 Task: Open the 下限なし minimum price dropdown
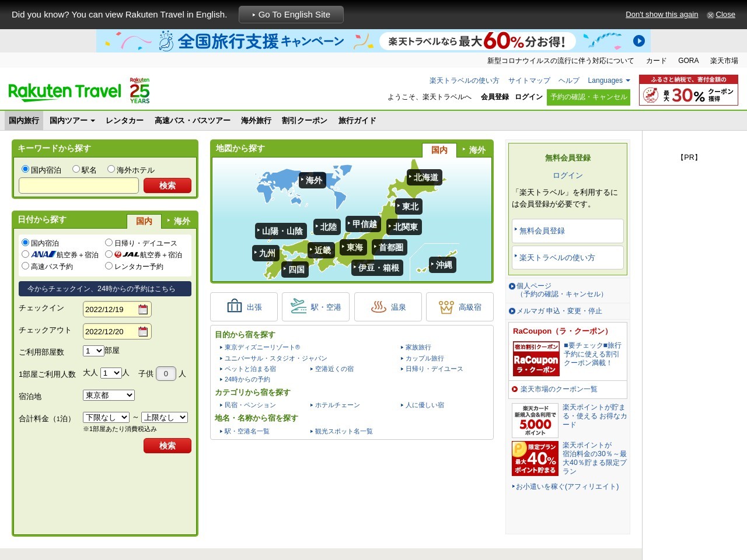tap(106, 417)
